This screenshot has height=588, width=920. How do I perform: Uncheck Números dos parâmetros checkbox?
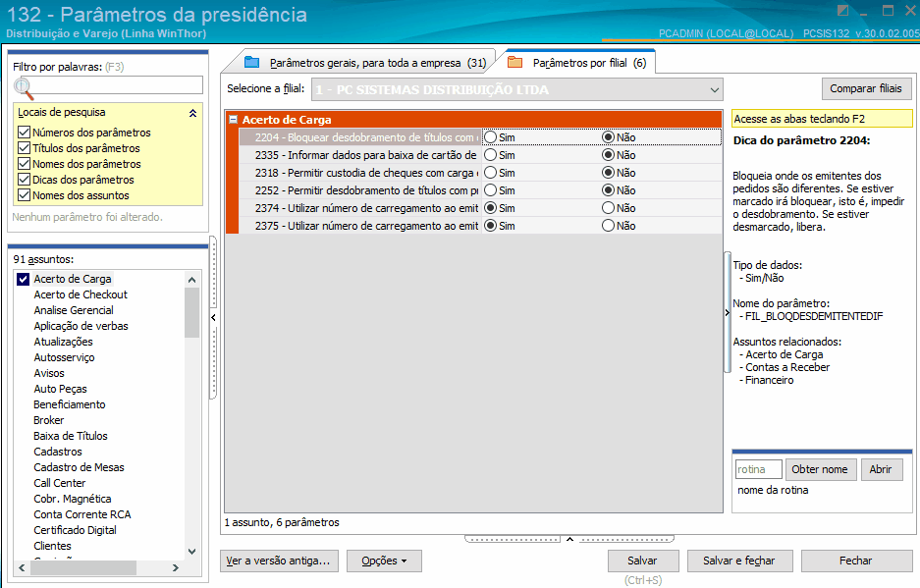coord(25,133)
